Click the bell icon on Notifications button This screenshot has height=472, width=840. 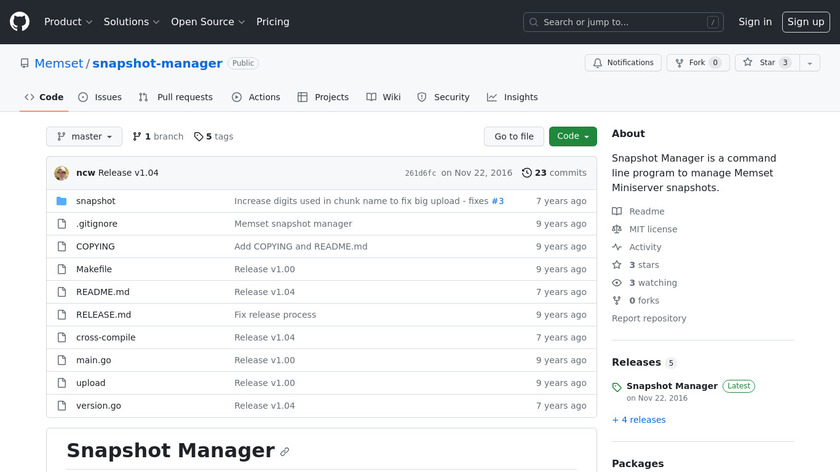tap(597, 63)
